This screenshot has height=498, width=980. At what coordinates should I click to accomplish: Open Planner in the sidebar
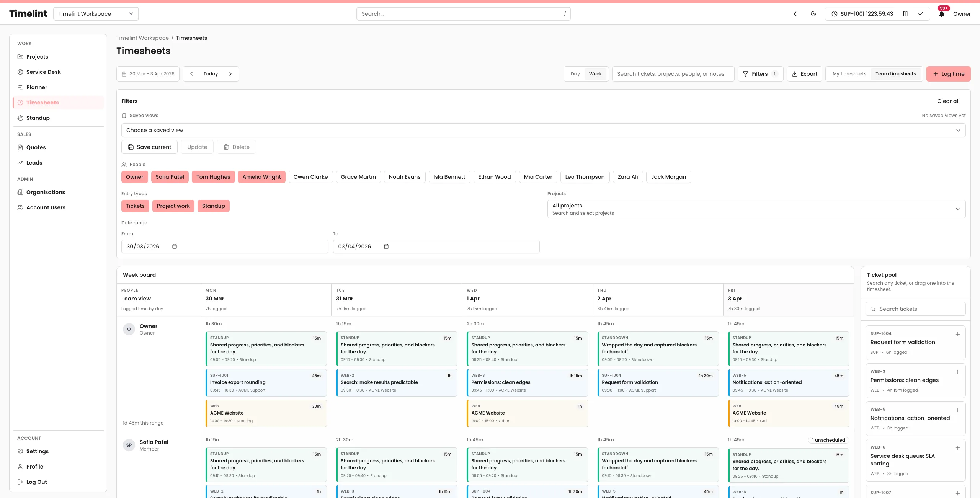pos(58,87)
